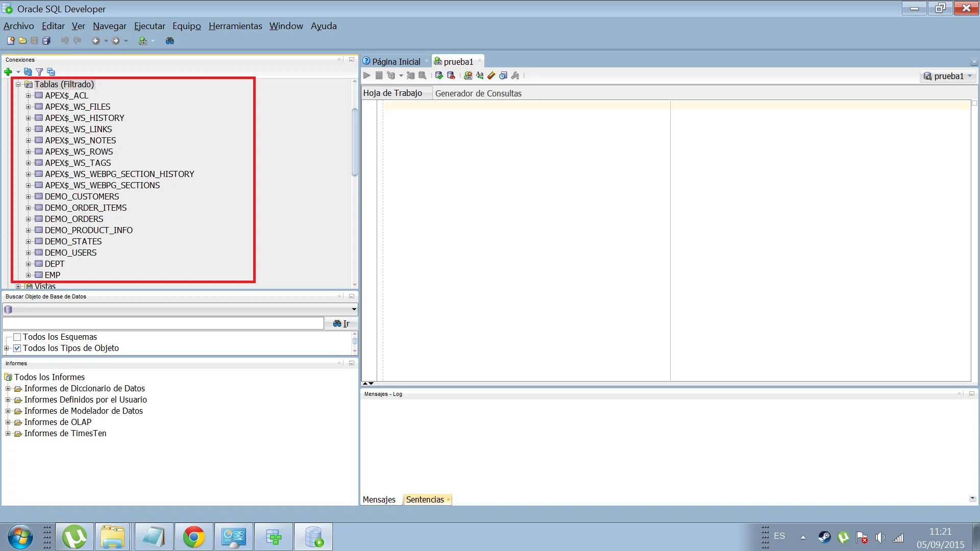This screenshot has height=551, width=980.
Task: Click the Collapse All icon in Conexiones
Action: coord(51,72)
